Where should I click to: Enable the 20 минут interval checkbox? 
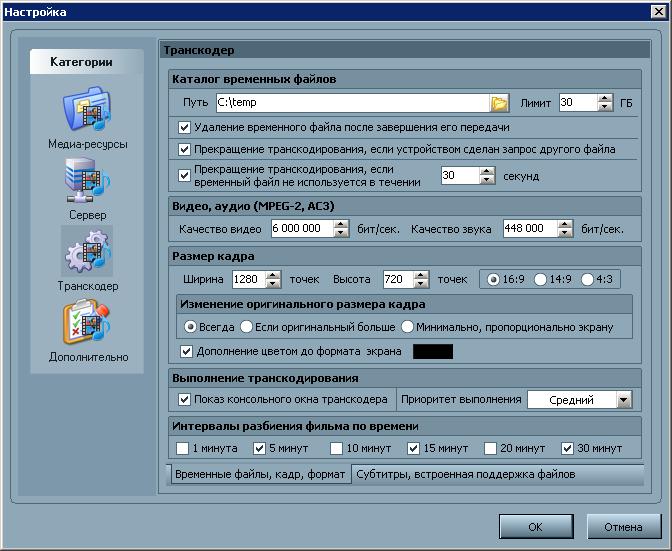pos(490,449)
